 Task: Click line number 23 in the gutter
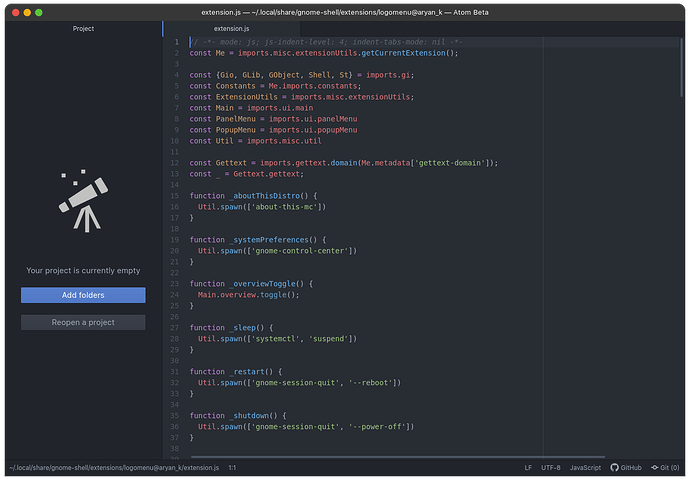point(174,284)
